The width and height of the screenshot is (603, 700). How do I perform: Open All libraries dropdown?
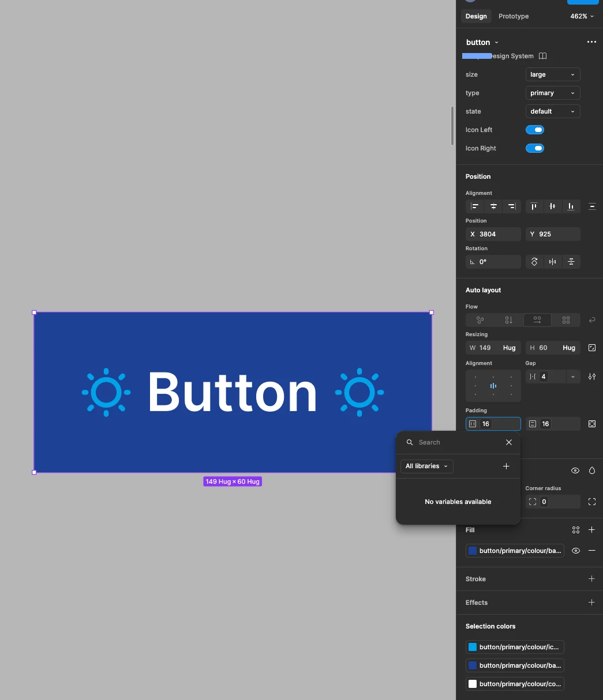[x=427, y=466]
